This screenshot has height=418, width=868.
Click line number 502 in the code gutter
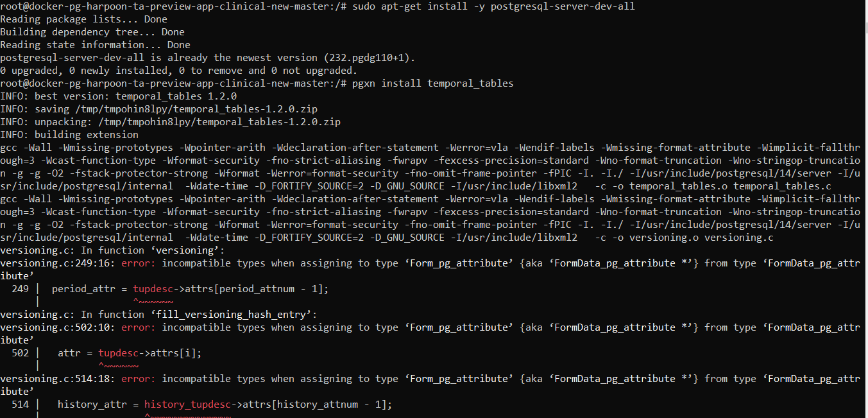[20, 353]
